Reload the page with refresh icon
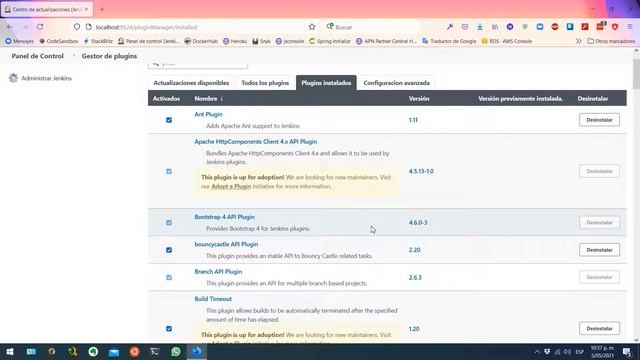 coord(40,27)
